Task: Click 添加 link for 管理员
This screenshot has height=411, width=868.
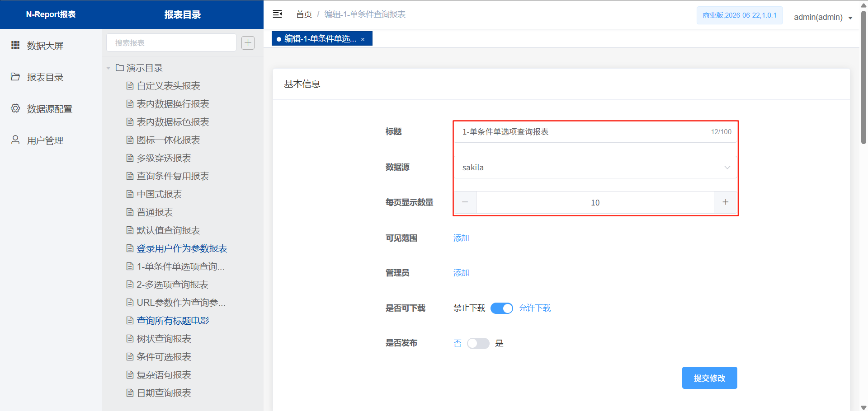Action: pyautogui.click(x=461, y=273)
